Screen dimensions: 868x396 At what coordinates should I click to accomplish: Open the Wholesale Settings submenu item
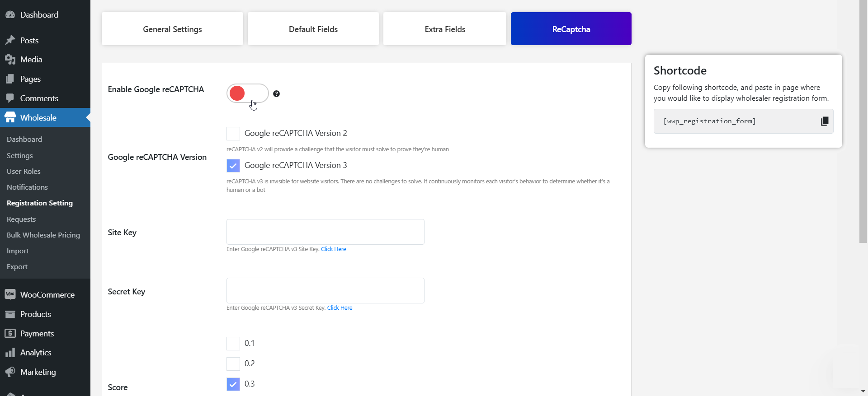pyautogui.click(x=20, y=155)
